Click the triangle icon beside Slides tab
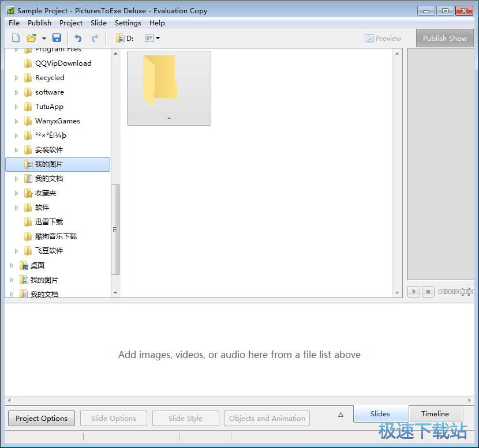This screenshot has height=448, width=479. tap(340, 414)
